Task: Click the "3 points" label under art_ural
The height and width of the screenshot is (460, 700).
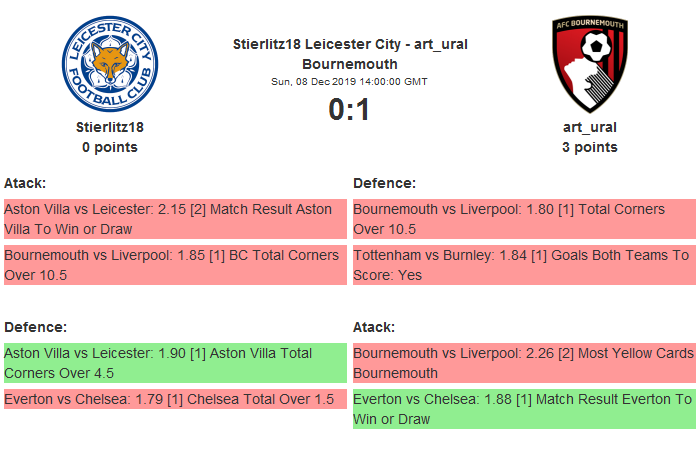Action: [x=589, y=147]
